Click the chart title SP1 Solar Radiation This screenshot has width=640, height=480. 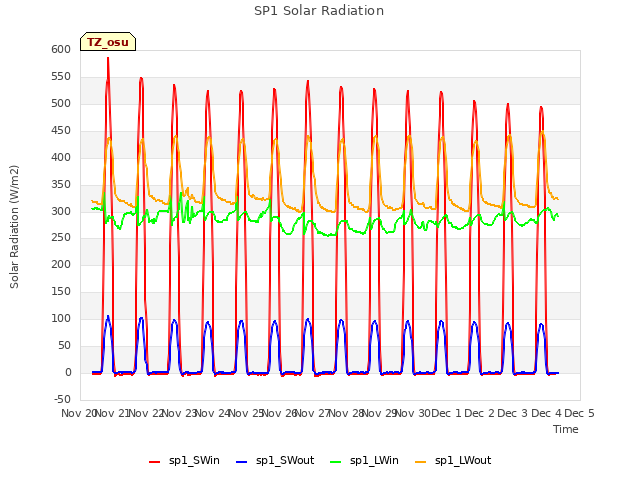[x=319, y=11]
